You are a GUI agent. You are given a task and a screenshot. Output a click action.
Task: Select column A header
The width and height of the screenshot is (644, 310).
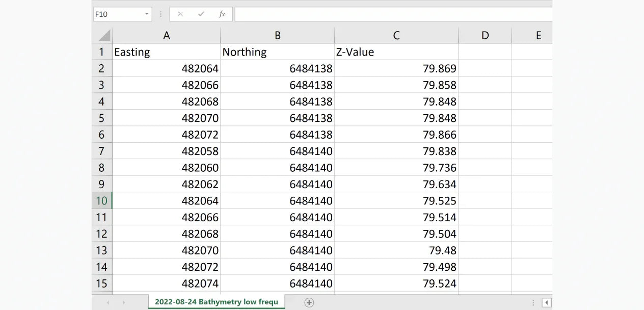click(x=166, y=35)
